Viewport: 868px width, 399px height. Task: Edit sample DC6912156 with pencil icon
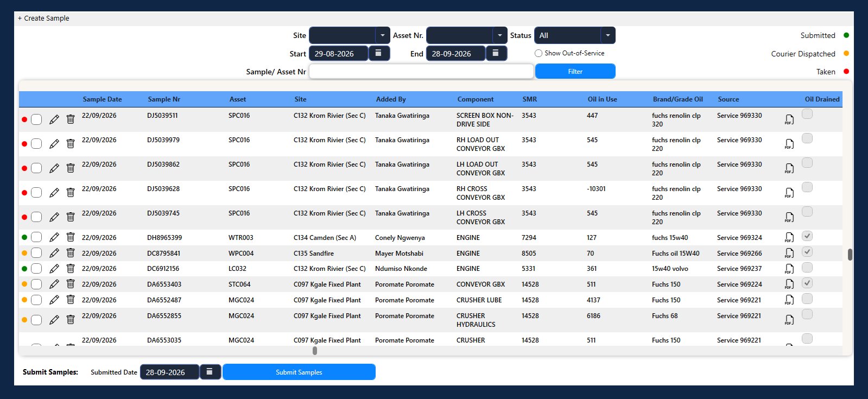click(54, 269)
